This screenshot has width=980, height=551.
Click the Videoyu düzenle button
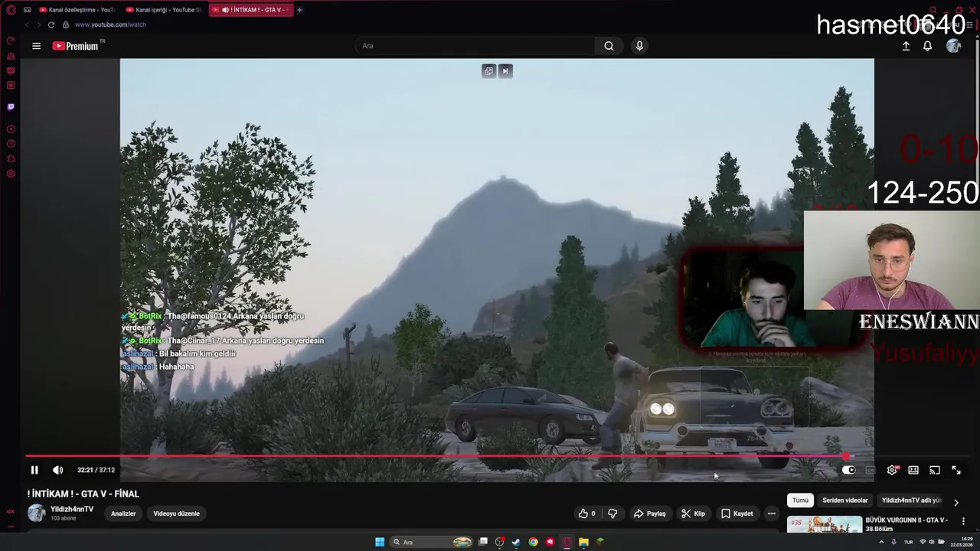click(176, 514)
